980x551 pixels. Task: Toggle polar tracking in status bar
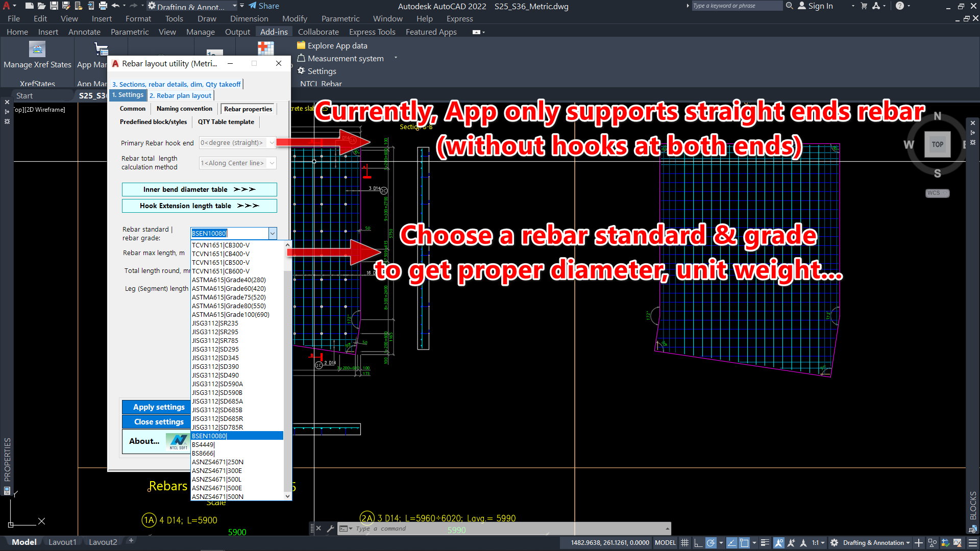710,543
